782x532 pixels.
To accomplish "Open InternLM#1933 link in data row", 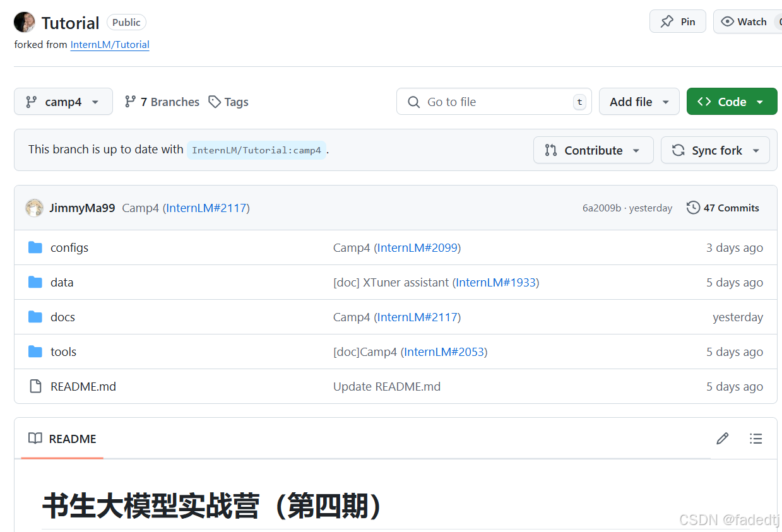I will coord(495,282).
